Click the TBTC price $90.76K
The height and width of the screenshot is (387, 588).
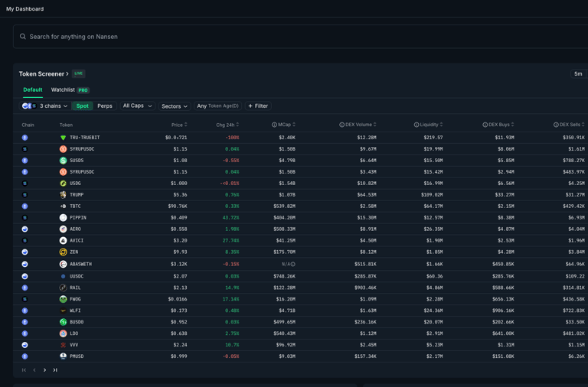[178, 206]
